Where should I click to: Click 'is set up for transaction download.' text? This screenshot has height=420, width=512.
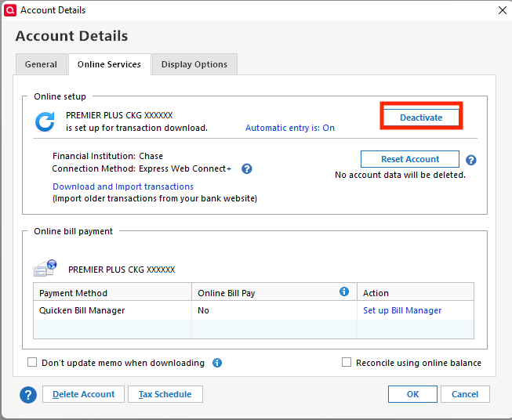tap(136, 128)
